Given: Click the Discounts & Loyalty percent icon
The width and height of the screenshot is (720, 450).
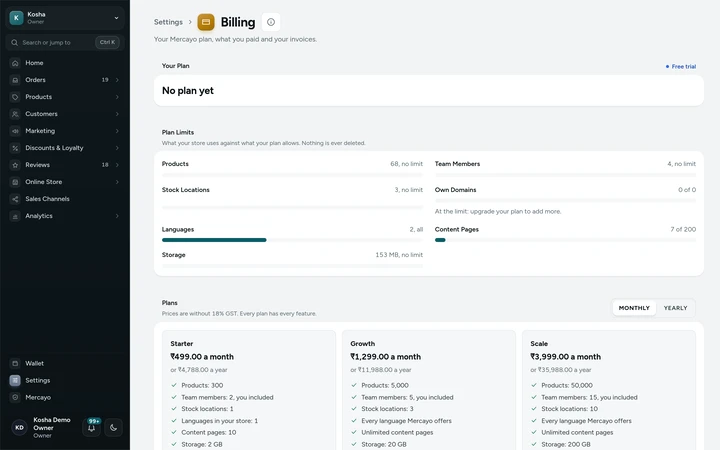Looking at the screenshot, I should click(15, 148).
